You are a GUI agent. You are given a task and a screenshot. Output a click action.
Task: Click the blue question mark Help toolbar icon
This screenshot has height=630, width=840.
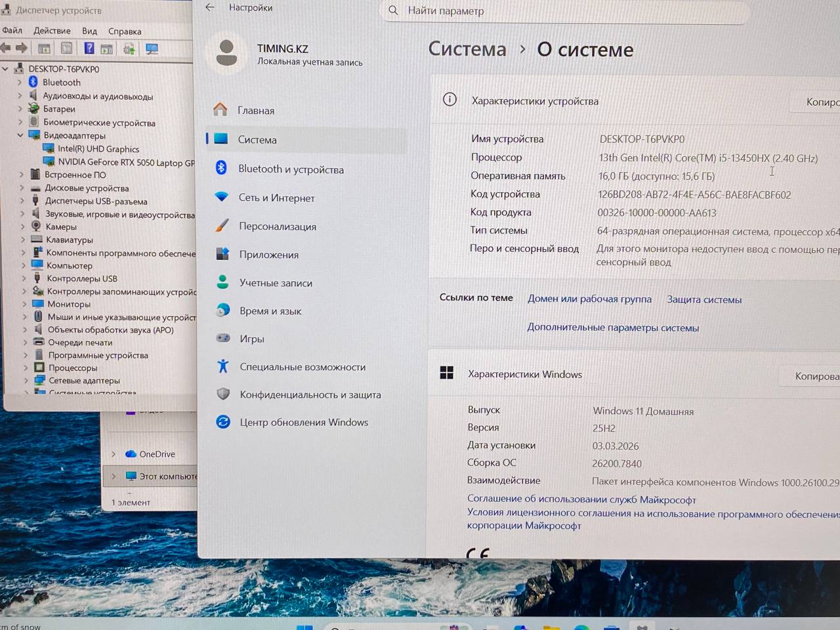[x=89, y=48]
